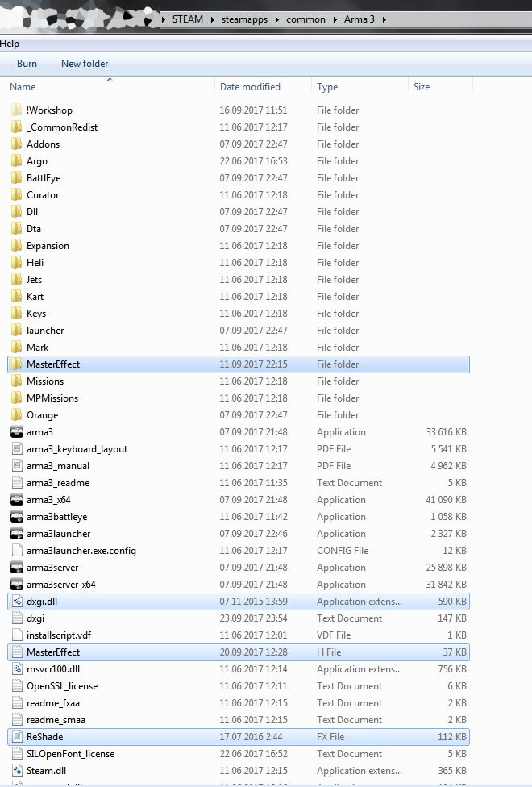Viewport: 532px width, 787px height.
Task: Select the ReShade FX file icon
Action: pos(17,737)
